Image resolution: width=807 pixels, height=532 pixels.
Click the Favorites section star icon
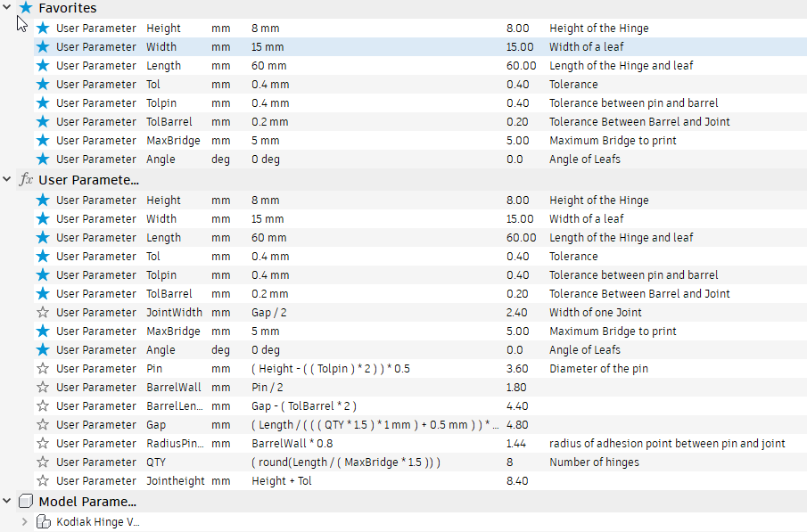(x=26, y=8)
